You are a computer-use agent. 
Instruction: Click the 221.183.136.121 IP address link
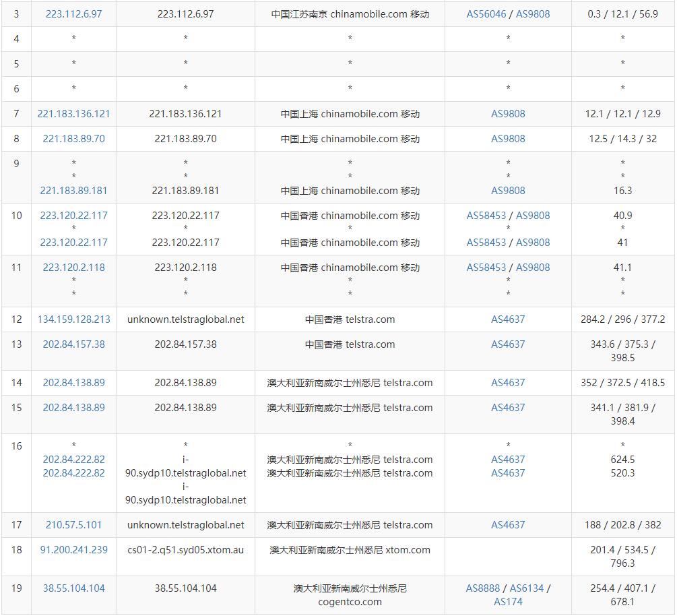[74, 114]
